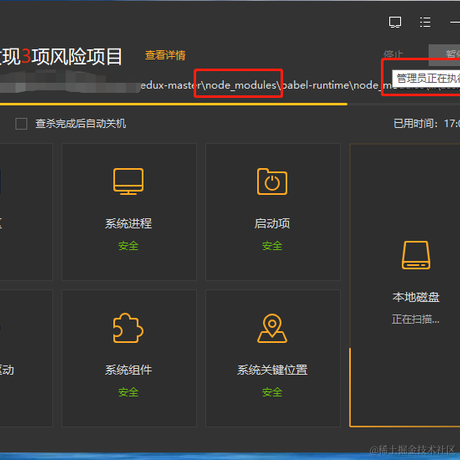Click the 系统进程 monitor icon
Image resolution: width=460 pixels, height=460 pixels.
128,181
